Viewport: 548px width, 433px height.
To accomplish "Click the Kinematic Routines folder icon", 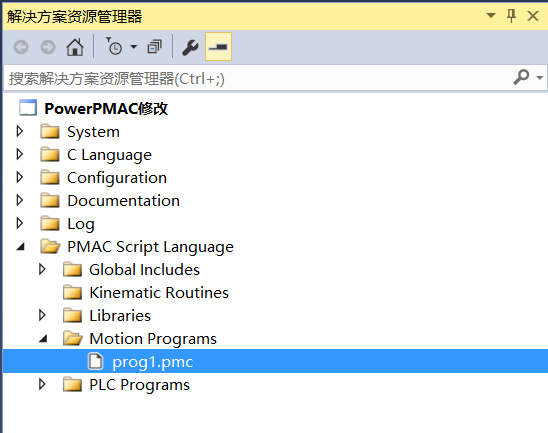I will point(72,293).
